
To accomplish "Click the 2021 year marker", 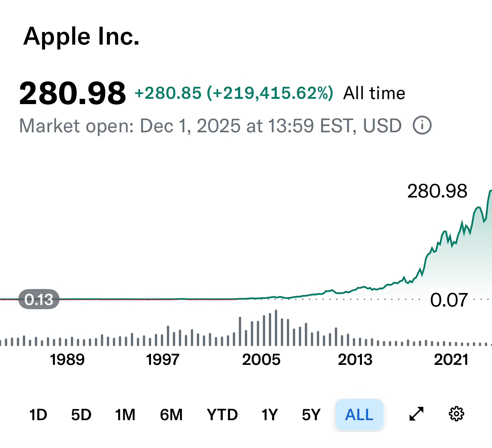I will tap(451, 360).
